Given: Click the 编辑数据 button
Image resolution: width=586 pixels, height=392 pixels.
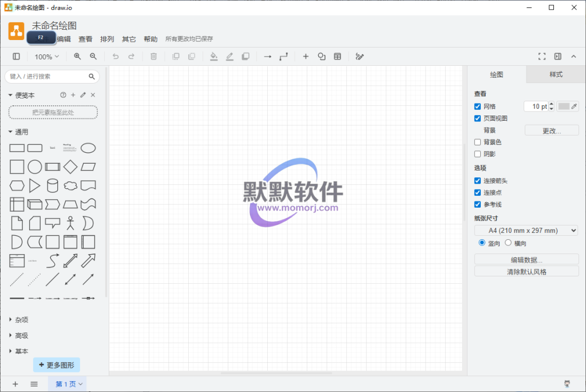Looking at the screenshot, I should 526,260.
